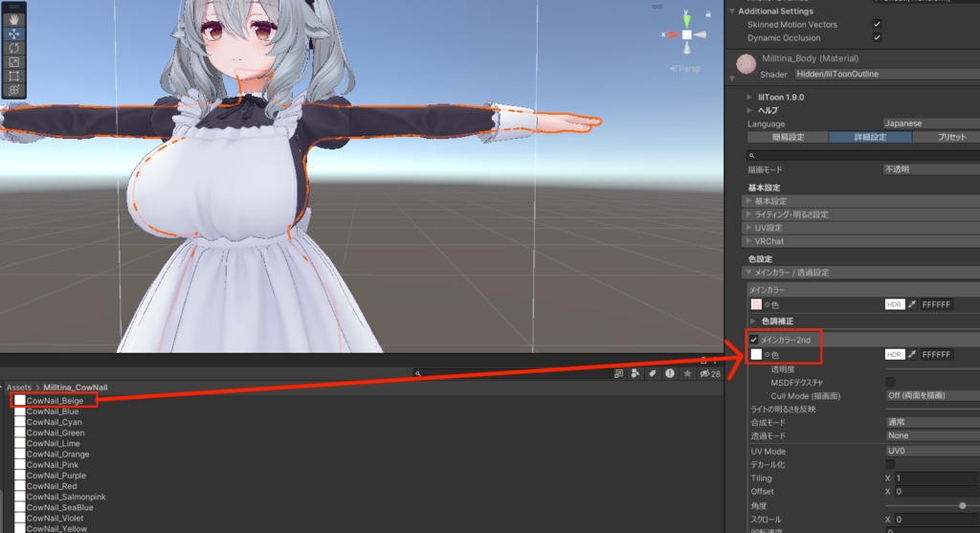Select the Rotate tool
This screenshot has width=980, height=533.
coord(13,48)
